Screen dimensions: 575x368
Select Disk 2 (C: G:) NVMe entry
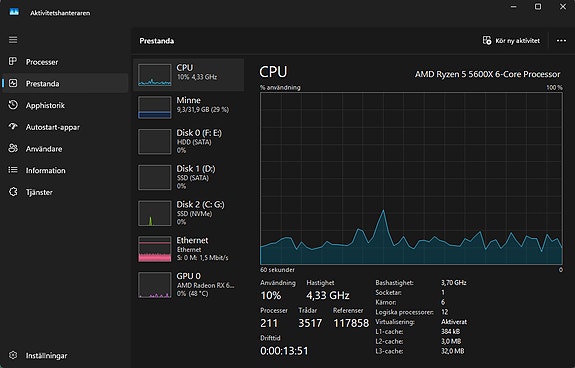[188, 213]
